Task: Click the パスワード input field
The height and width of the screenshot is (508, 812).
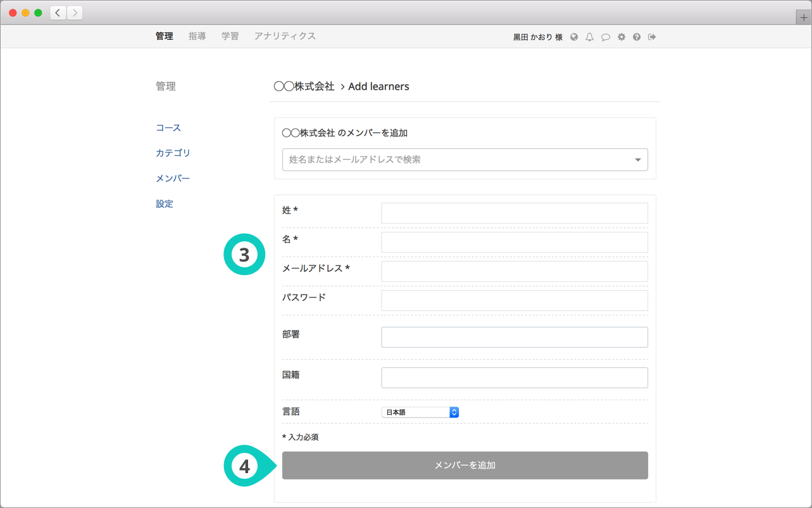Action: tap(514, 301)
